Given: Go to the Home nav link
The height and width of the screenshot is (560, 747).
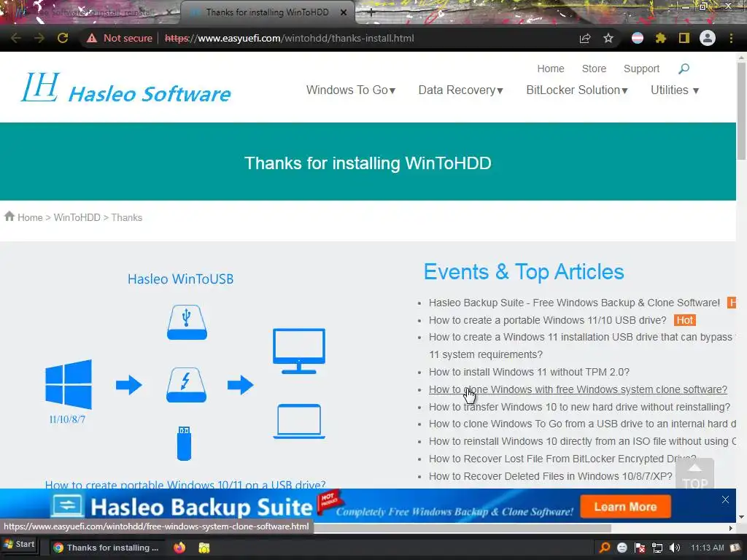Looking at the screenshot, I should (551, 69).
